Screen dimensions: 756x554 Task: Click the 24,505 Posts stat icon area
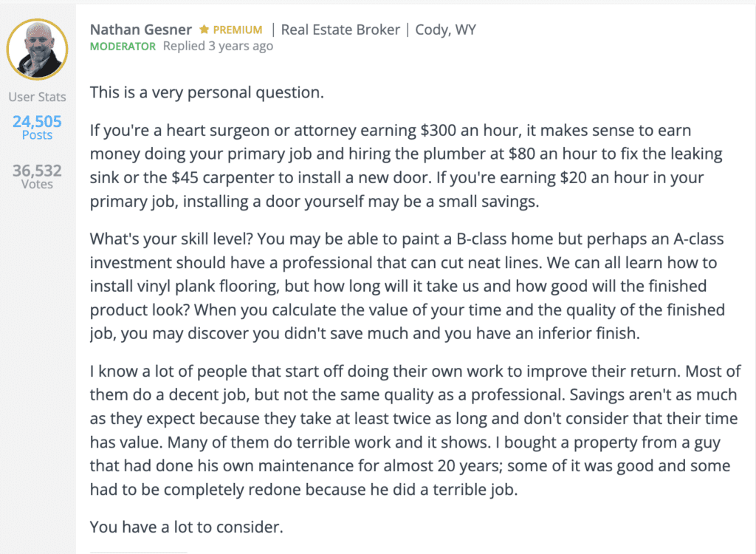(36, 121)
